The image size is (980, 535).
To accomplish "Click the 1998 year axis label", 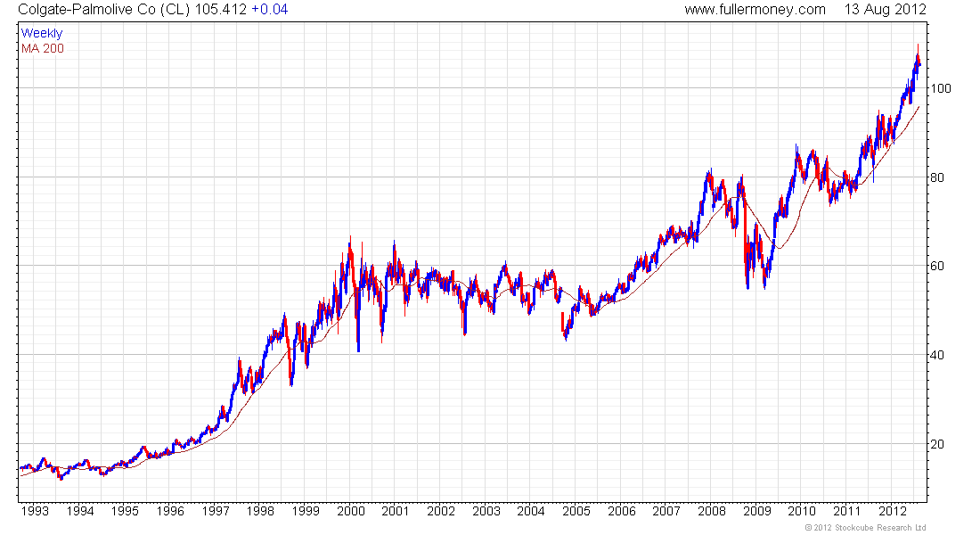I will pyautogui.click(x=260, y=511).
